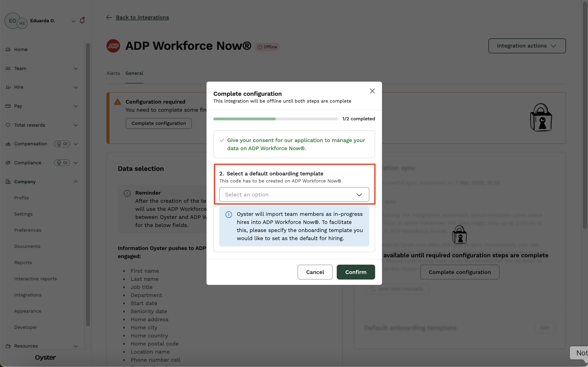Click the Hire icon in the navigation
588x367 pixels.
[x=8, y=87]
